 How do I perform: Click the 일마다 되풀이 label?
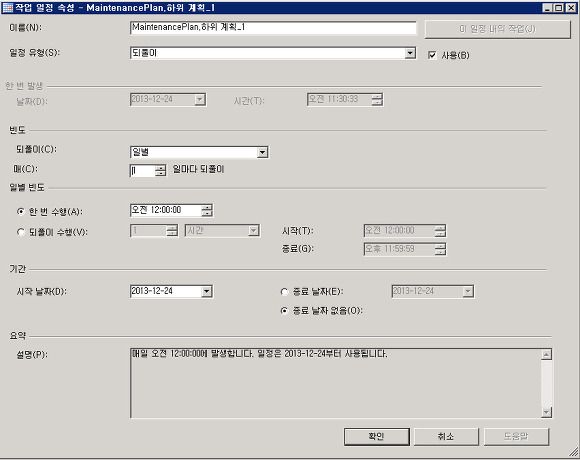pyautogui.click(x=198, y=170)
